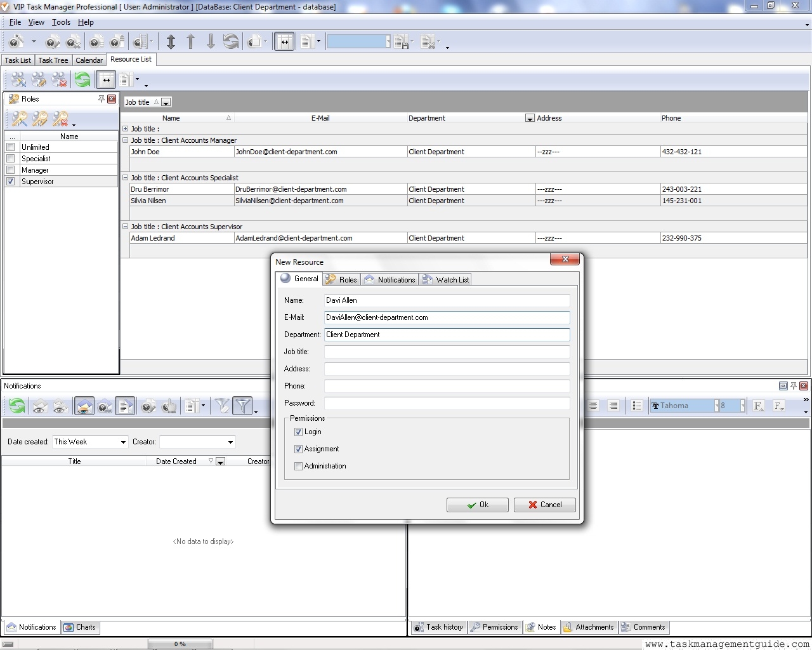Open the Tools menu

61,22
